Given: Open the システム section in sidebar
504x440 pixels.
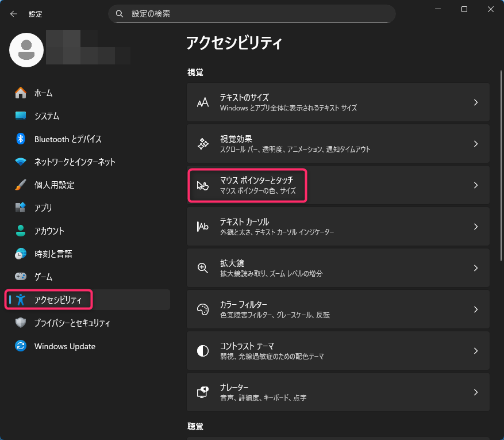Looking at the screenshot, I should pyautogui.click(x=47, y=116).
